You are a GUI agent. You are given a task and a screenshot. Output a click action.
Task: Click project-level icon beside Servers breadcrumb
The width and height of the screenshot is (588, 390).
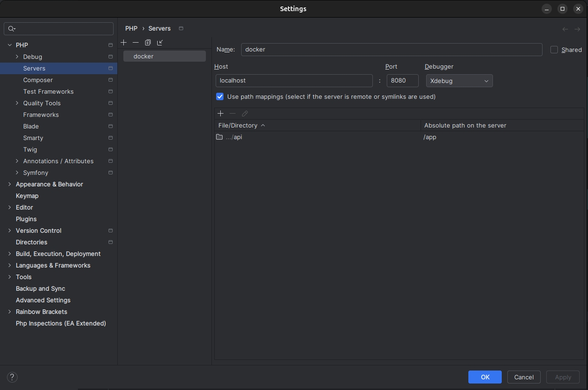(181, 28)
